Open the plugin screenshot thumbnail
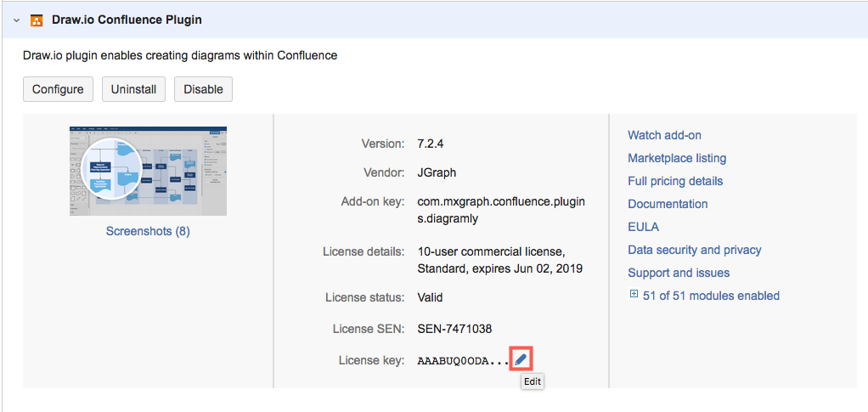 click(x=148, y=171)
